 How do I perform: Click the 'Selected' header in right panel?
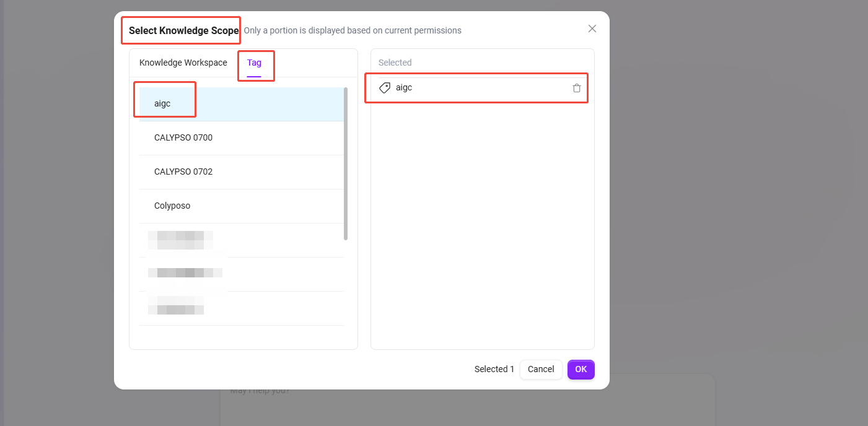395,63
